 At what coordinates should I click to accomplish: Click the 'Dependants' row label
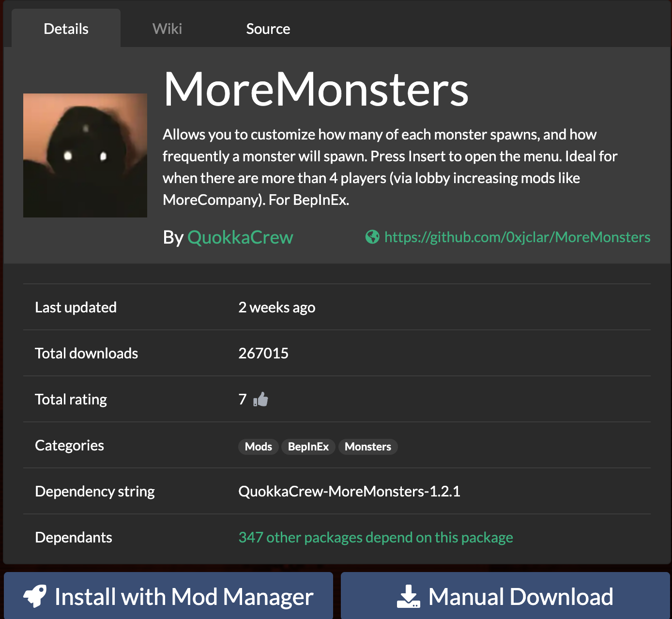tap(74, 537)
